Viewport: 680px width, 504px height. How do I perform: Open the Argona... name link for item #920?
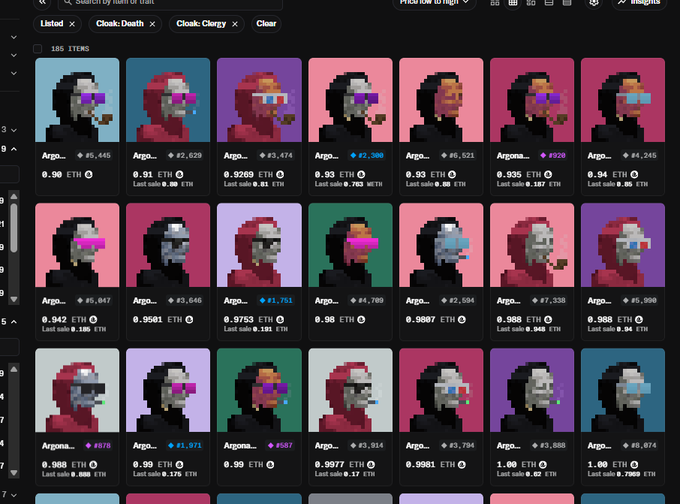coord(513,155)
